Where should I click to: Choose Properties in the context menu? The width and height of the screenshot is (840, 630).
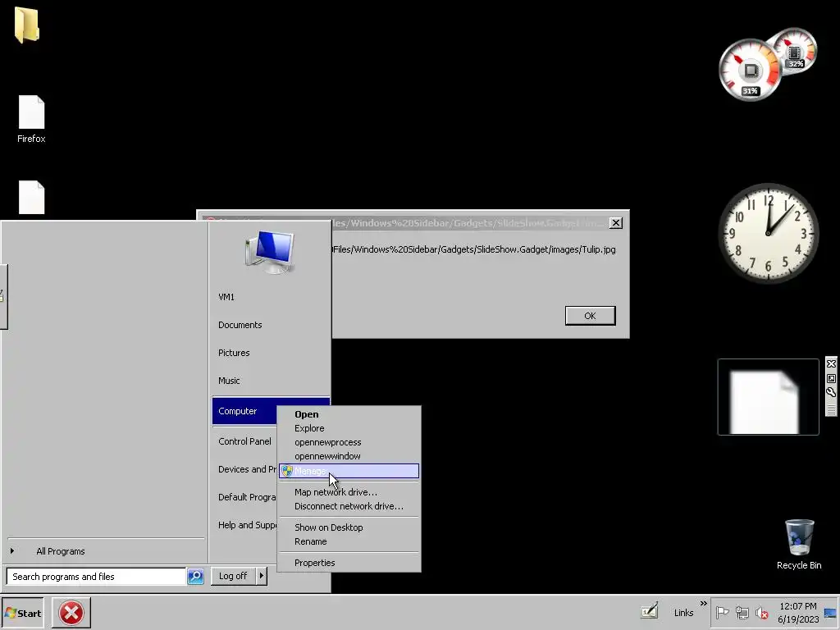click(x=349, y=563)
